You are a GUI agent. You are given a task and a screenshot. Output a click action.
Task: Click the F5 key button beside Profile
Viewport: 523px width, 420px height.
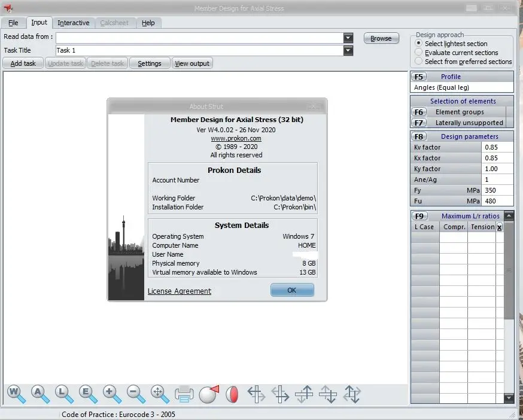click(419, 77)
